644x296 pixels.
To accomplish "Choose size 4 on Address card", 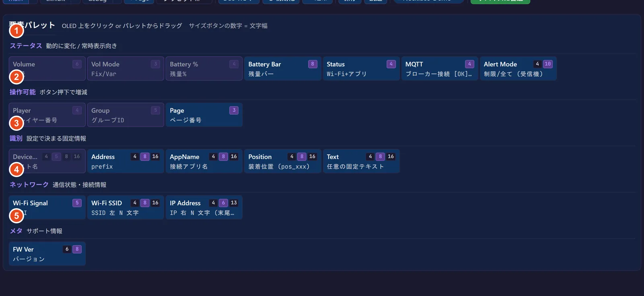I will pyautogui.click(x=135, y=156).
